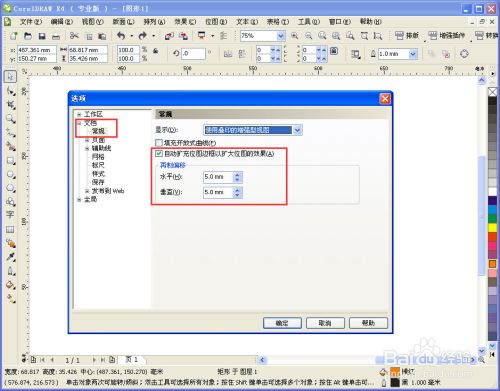Viewport: 500px width, 391px height.
Task: Select the Outline pen tool in toolbox
Action: pyautogui.click(x=10, y=271)
